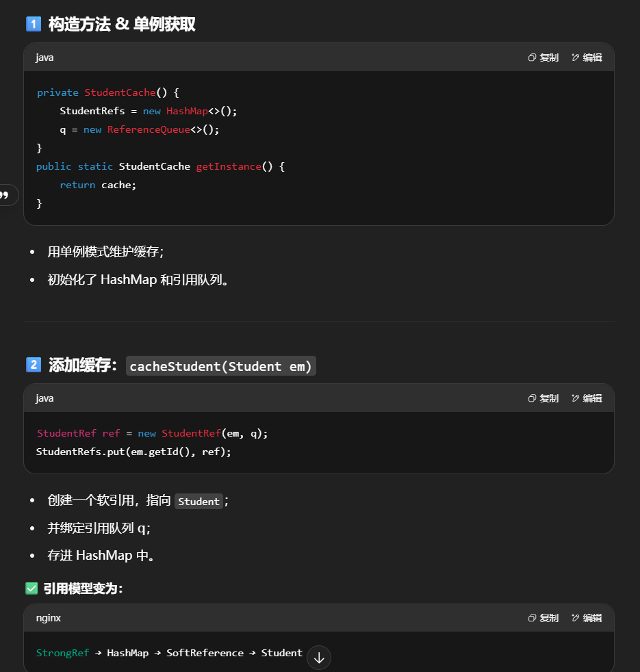Click the bullet 用单例模式维护缓存

105,252
